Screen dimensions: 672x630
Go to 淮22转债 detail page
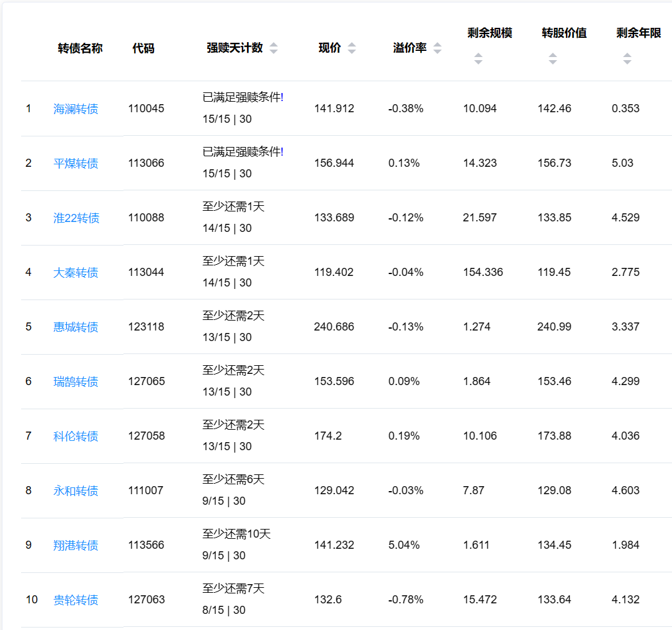(76, 218)
